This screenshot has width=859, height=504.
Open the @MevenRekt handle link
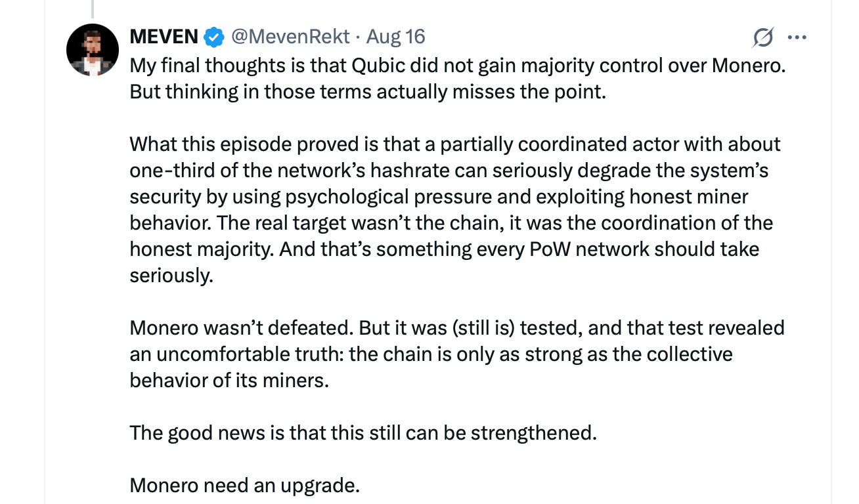tap(289, 37)
